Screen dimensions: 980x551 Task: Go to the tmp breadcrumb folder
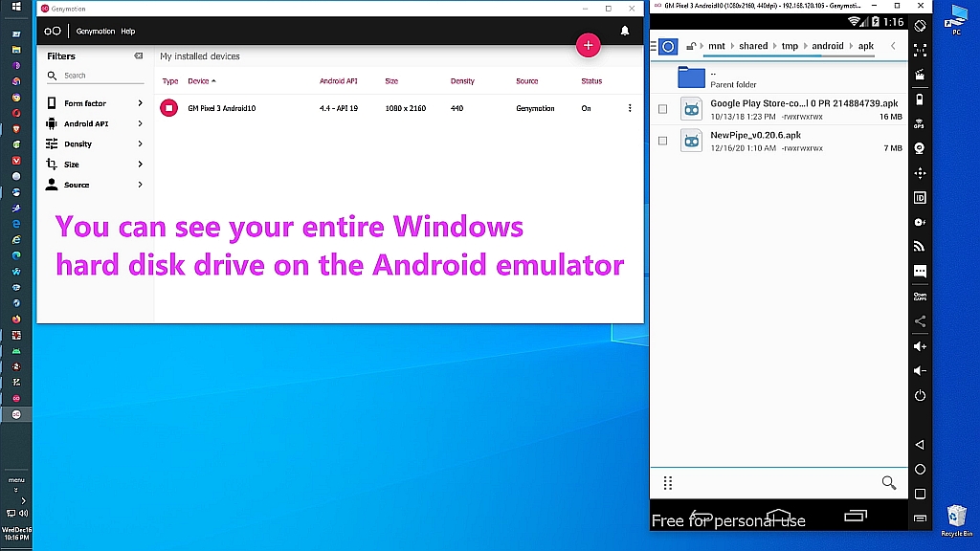(790, 46)
